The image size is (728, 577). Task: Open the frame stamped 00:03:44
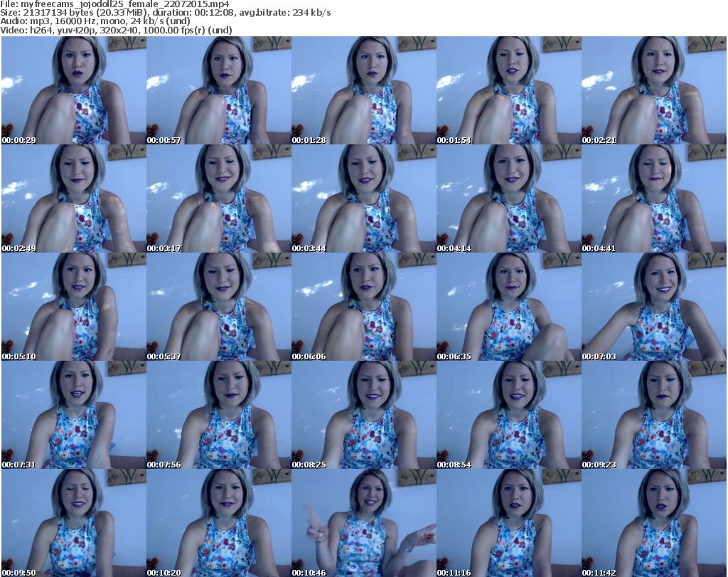[363, 198]
